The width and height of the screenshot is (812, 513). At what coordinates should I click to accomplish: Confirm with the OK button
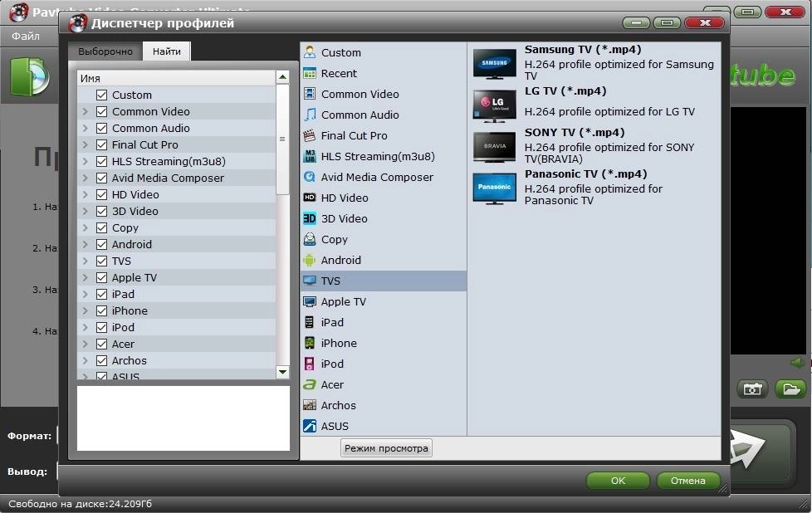(x=618, y=481)
